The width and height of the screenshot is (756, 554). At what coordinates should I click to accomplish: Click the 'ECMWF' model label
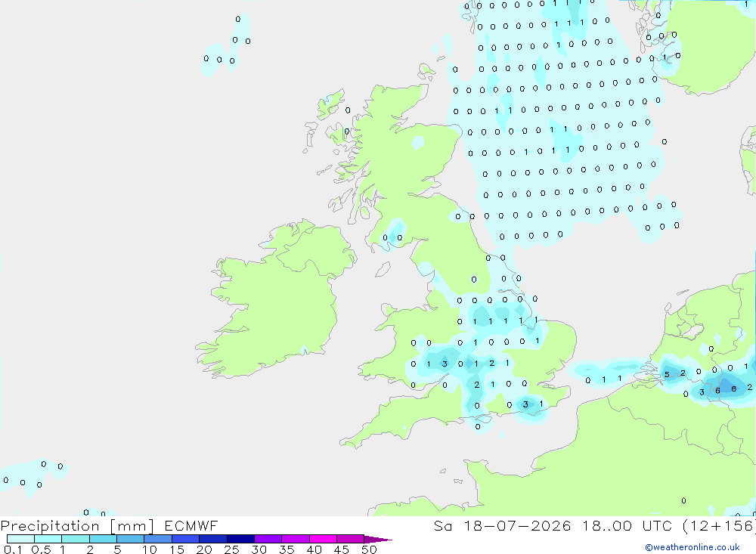[x=191, y=525]
